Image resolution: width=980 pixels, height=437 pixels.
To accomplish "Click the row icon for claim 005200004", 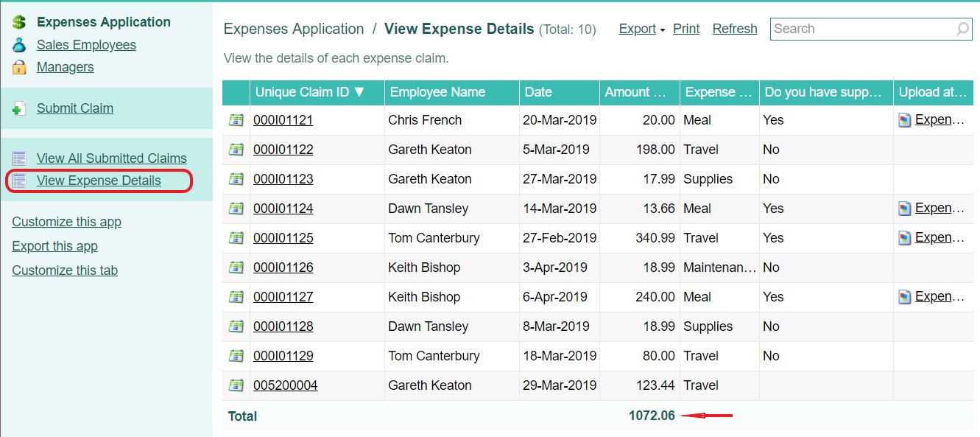I will [236, 385].
